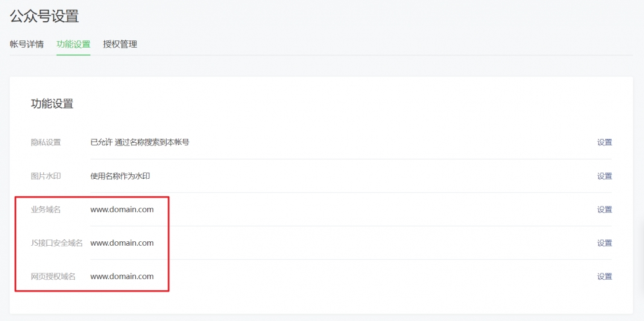Click the 网页授权域名 label
This screenshot has width=644, height=321.
[x=53, y=276]
